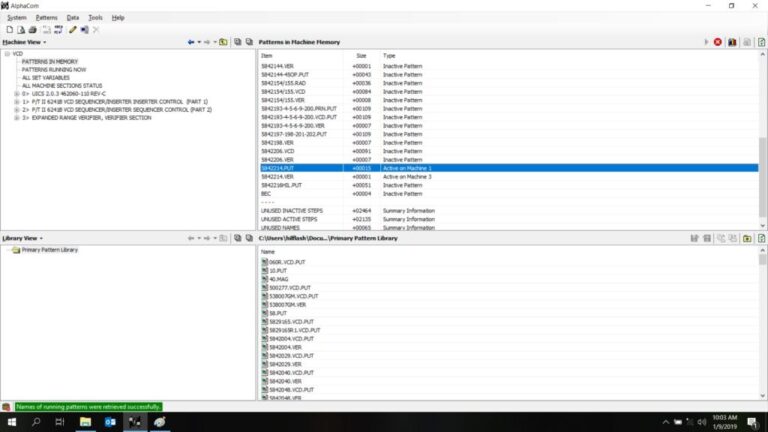This screenshot has height=432, width=768.
Task: Click the red stop circle icon
Action: coord(718,42)
